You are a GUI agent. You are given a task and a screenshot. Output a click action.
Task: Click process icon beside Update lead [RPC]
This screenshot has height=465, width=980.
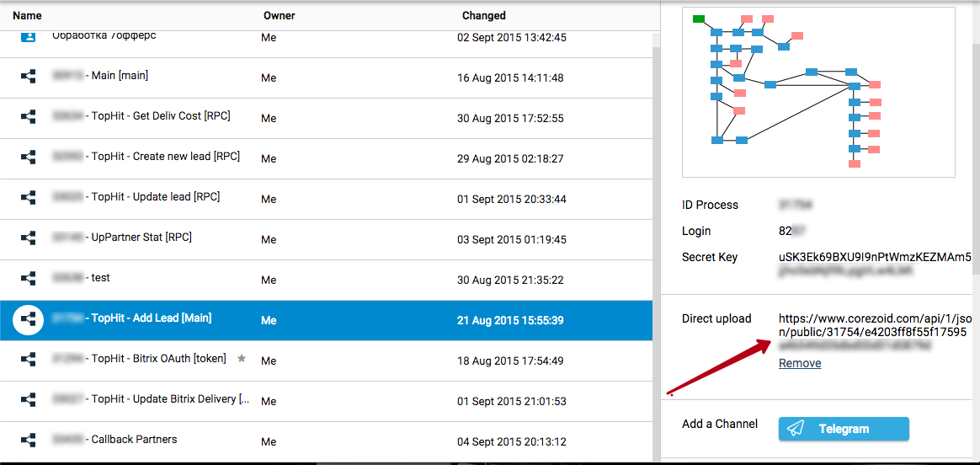28,197
